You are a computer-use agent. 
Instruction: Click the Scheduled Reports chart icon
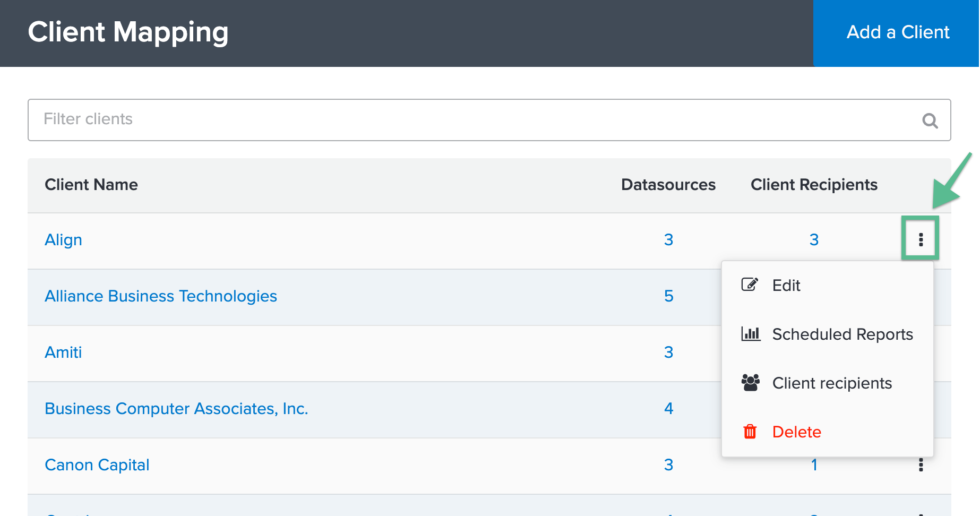tap(751, 334)
